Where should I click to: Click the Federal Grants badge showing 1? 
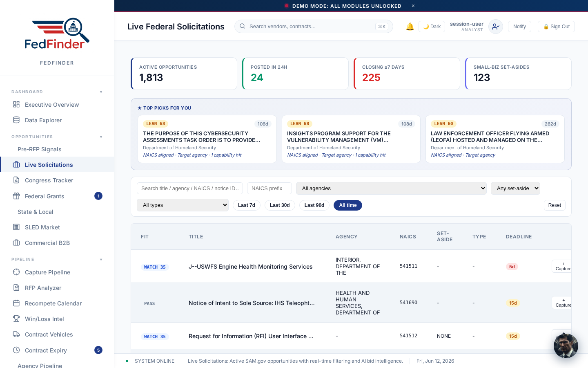[98, 196]
